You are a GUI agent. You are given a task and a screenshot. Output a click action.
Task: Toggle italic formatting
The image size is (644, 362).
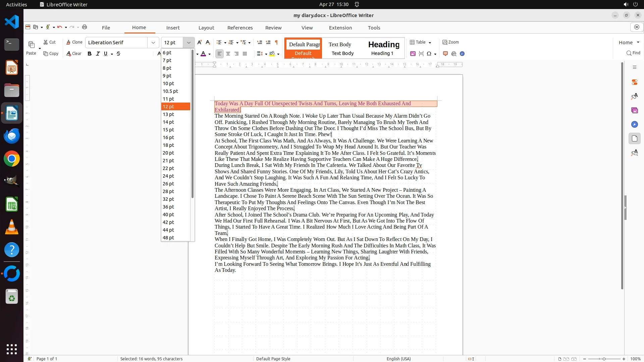[98, 54]
